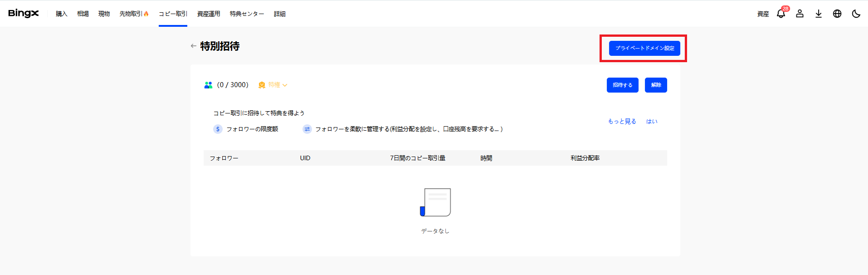Open the user profile icon
The height and width of the screenshot is (275, 868).
tap(800, 14)
